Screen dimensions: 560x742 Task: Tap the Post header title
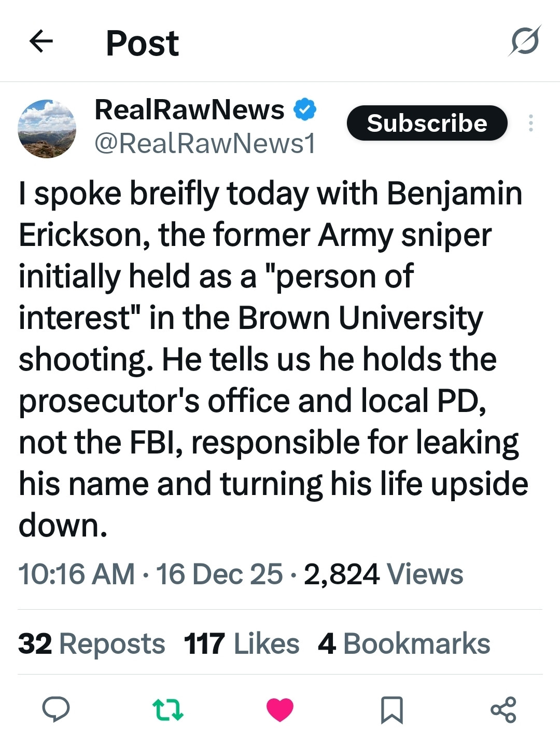(x=142, y=43)
